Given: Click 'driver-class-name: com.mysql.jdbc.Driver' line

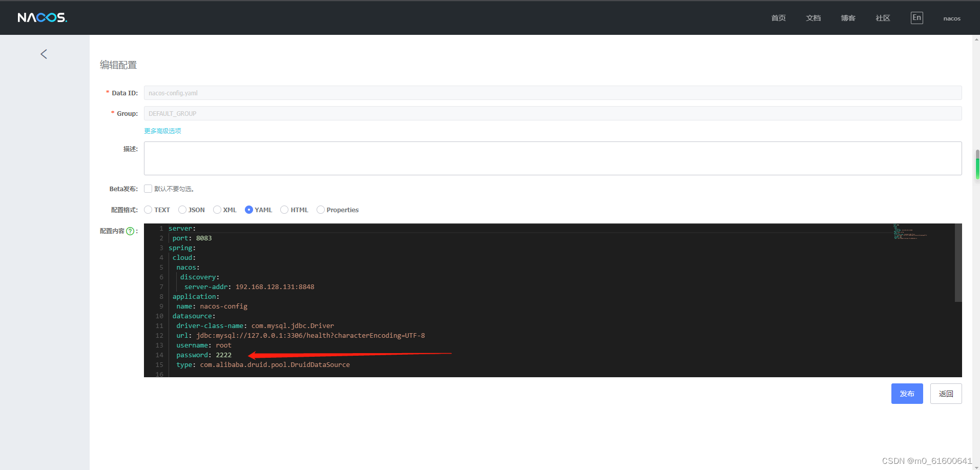Looking at the screenshot, I should tap(255, 326).
